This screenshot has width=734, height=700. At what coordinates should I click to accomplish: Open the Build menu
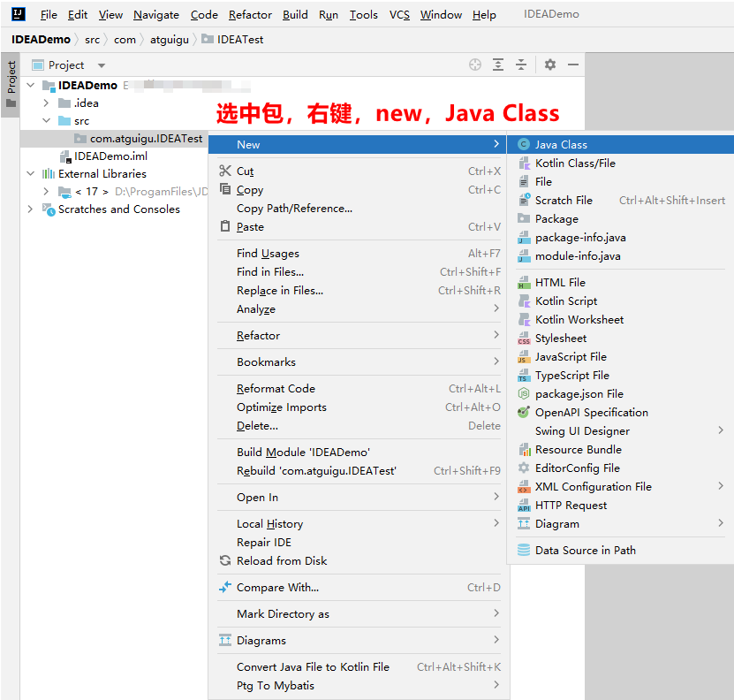coord(295,14)
